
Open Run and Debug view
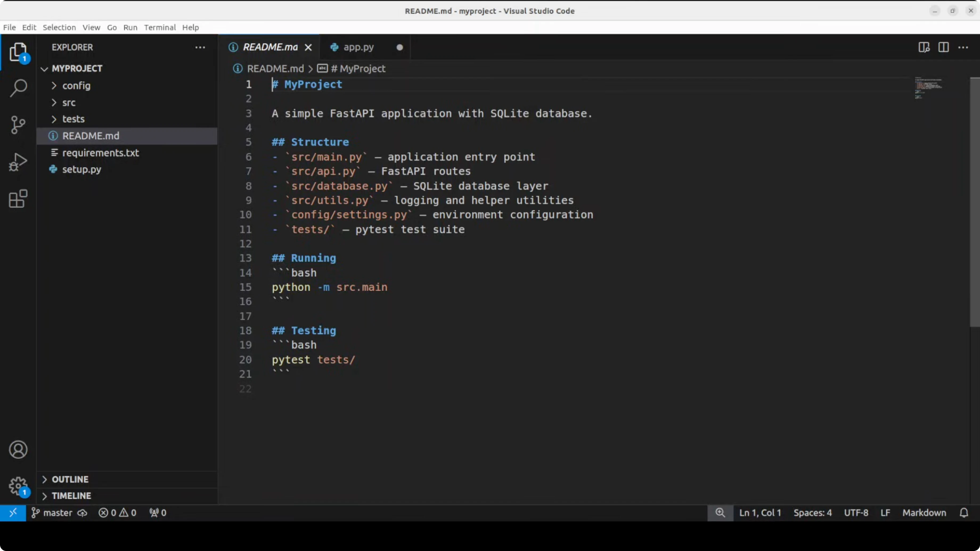[18, 162]
